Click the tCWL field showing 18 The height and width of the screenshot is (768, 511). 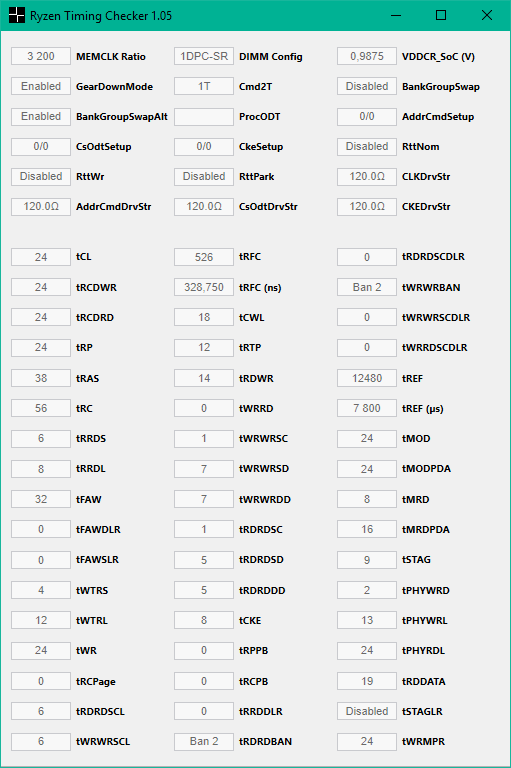pos(204,317)
